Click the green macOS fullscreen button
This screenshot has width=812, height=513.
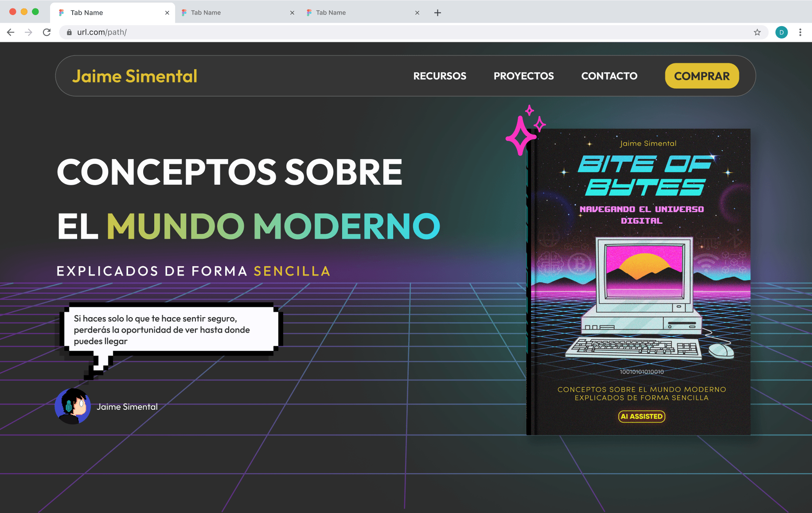pyautogui.click(x=35, y=12)
